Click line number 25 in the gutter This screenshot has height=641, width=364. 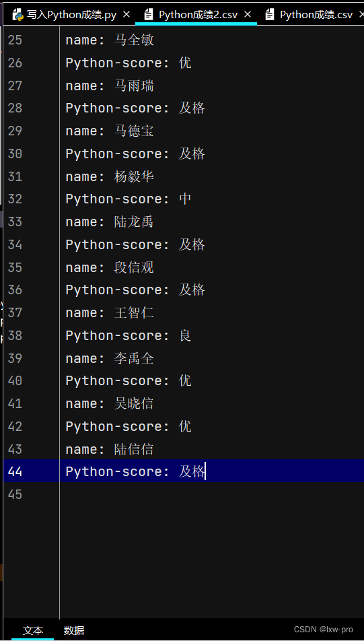click(x=15, y=40)
